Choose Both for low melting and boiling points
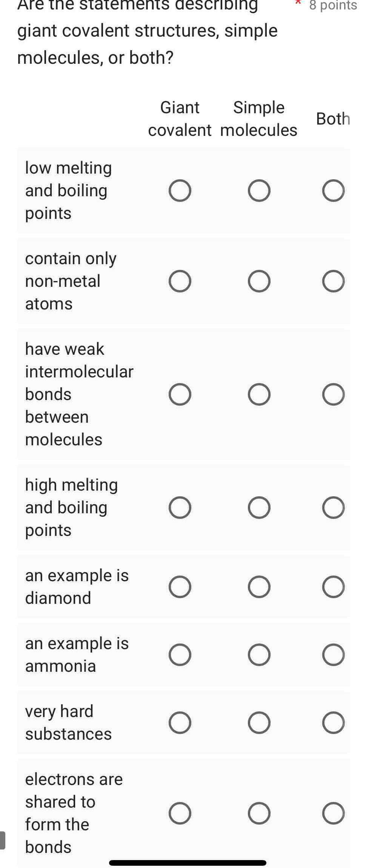 pos(333,191)
